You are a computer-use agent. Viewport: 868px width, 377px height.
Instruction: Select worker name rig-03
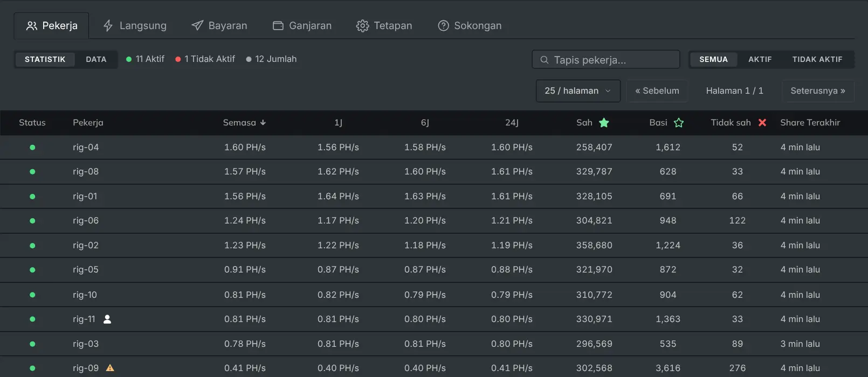[x=86, y=344]
